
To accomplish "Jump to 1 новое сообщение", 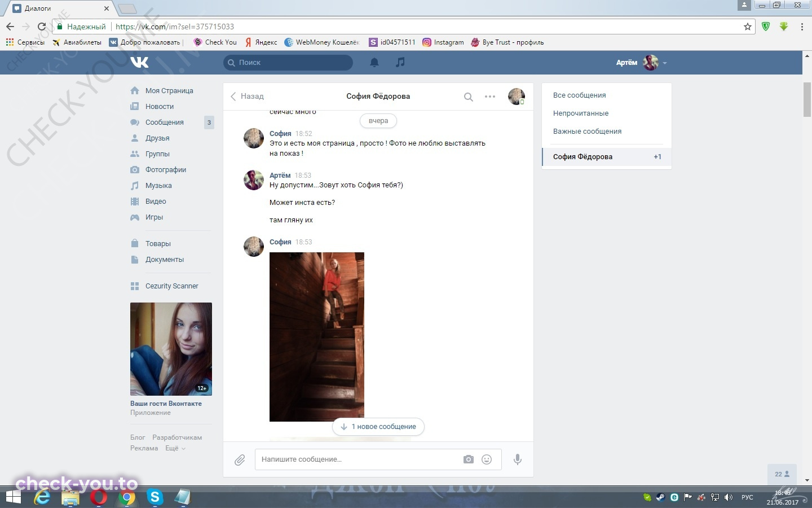I will (378, 427).
